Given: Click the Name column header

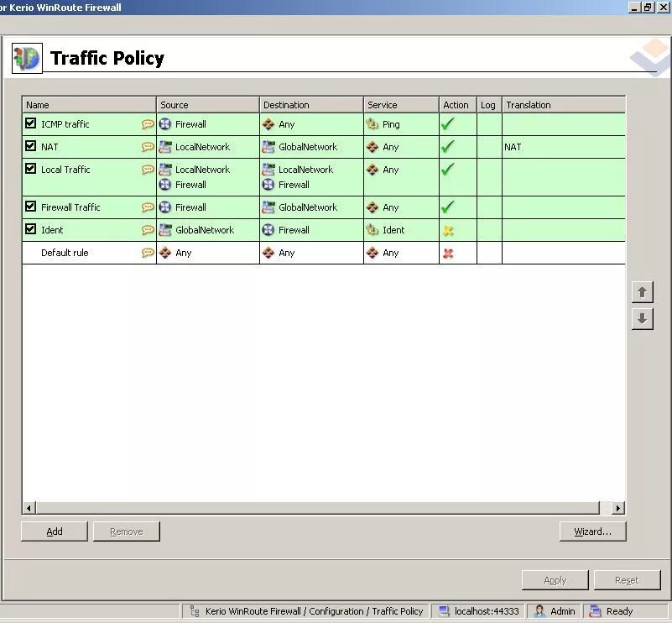Looking at the screenshot, I should (89, 105).
